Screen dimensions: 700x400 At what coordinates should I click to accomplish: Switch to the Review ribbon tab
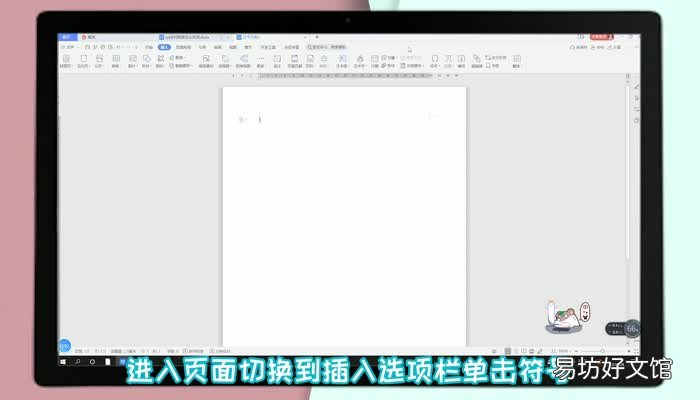(x=218, y=47)
